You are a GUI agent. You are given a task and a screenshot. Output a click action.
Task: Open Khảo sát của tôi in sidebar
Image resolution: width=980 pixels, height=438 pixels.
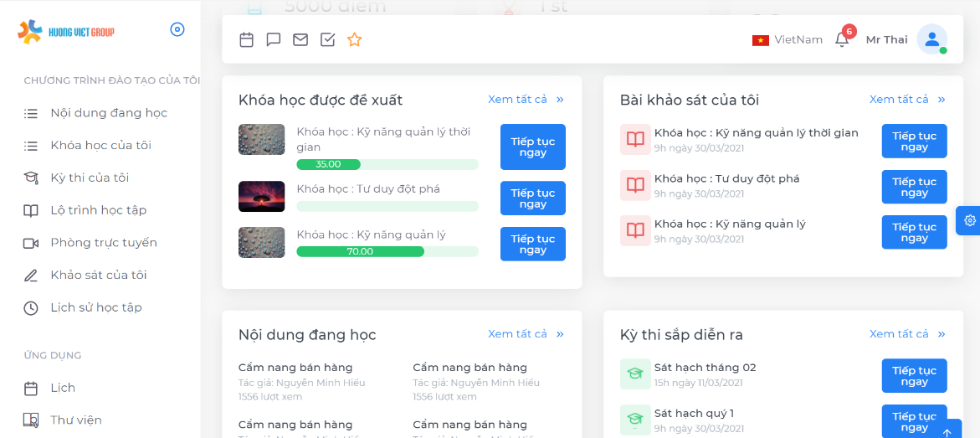(x=100, y=276)
